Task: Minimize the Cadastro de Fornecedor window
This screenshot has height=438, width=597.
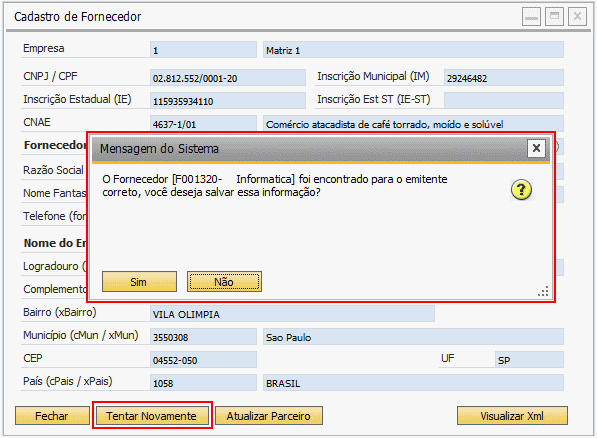Action: point(532,17)
